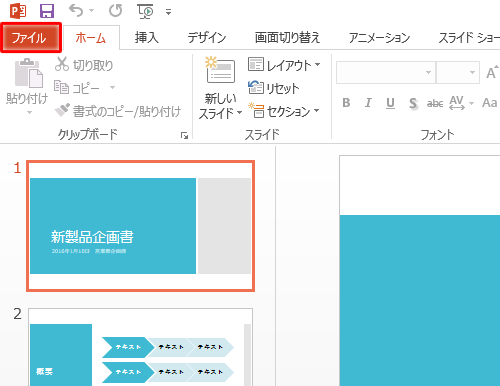This screenshot has height=386, width=500.
Task: Click the character spacing AV icon
Action: (x=456, y=103)
